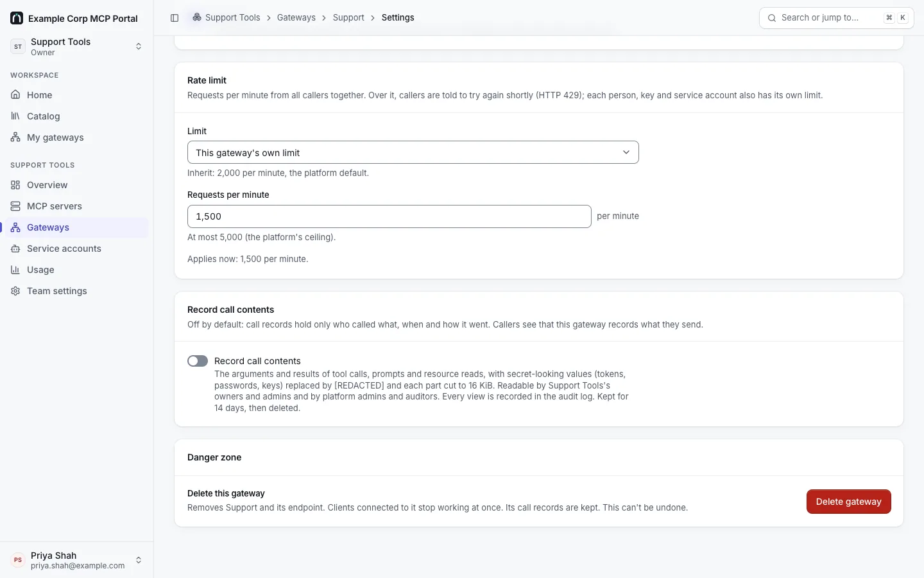Click the Support Tools breadcrumb icon
Screen dimensions: 924x578
pyautogui.click(x=197, y=17)
